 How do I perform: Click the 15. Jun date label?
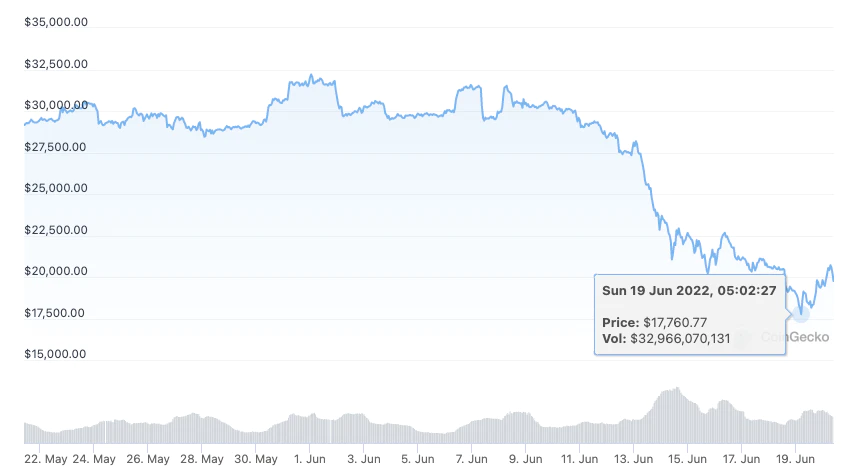[687, 459]
